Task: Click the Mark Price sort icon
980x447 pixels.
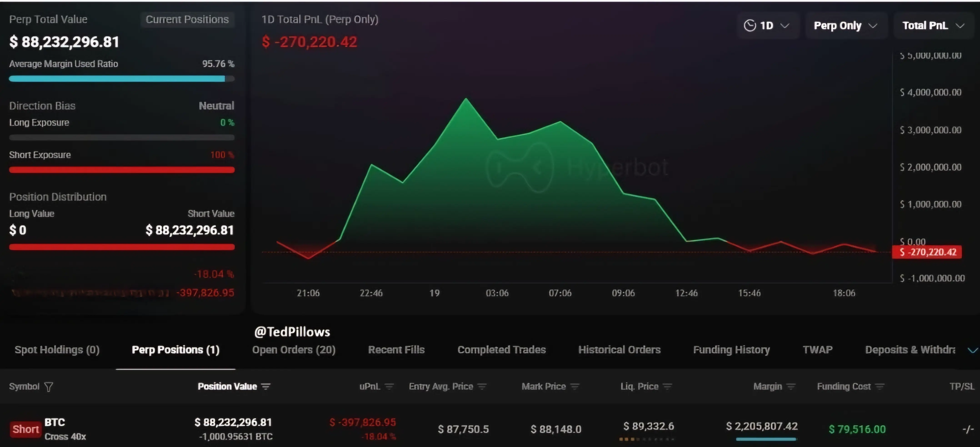Action: point(575,386)
